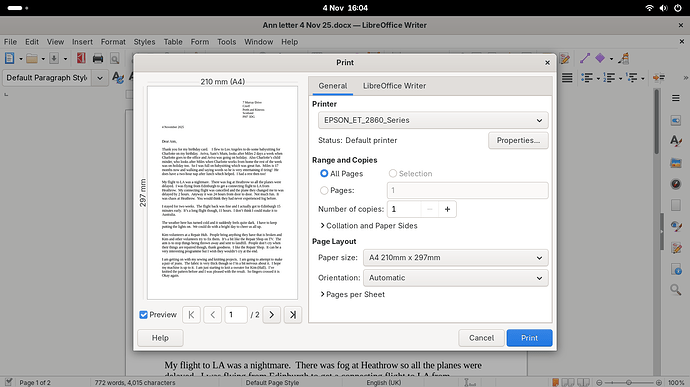Open the Page deck in sidebar
The height and width of the screenshot is (387, 690).
(676, 205)
